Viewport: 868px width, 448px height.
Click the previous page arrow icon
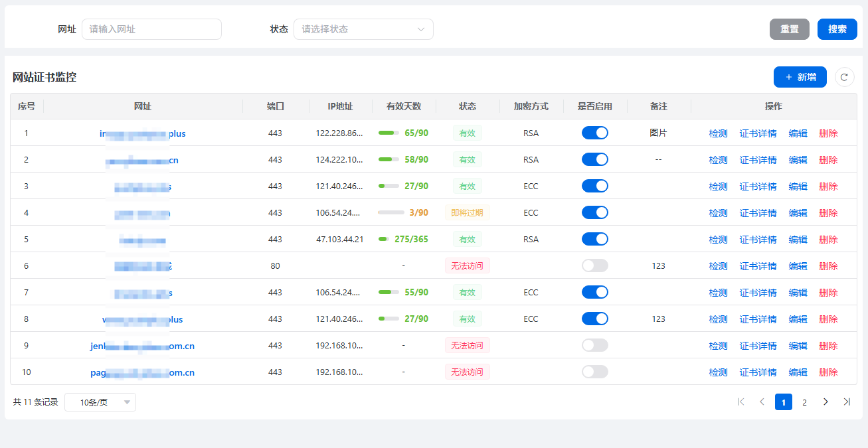(762, 402)
